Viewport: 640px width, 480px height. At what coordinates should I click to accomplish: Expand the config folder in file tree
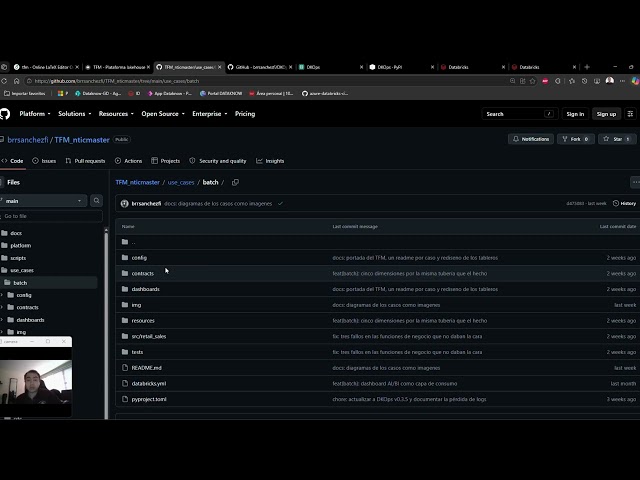pyautogui.click(x=2, y=295)
